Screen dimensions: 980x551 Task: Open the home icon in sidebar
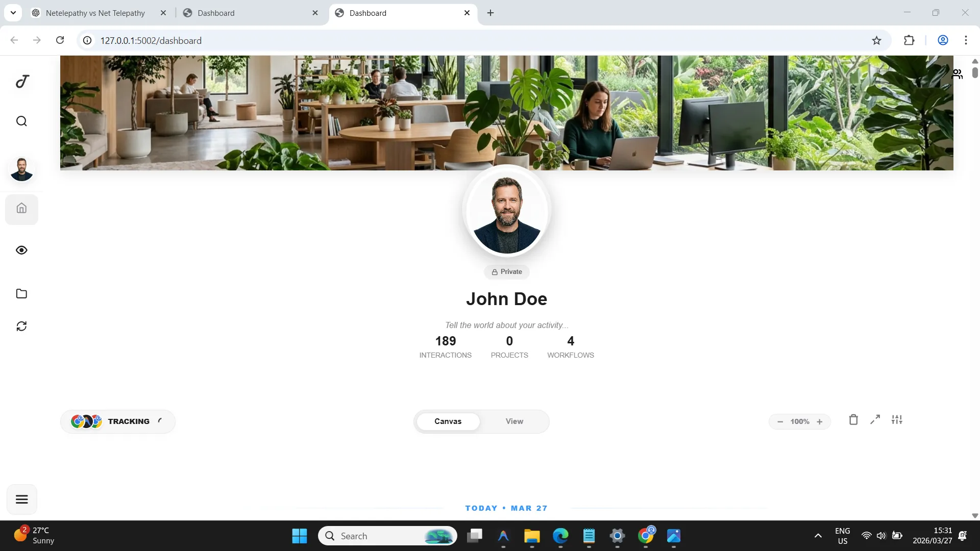[x=21, y=209]
